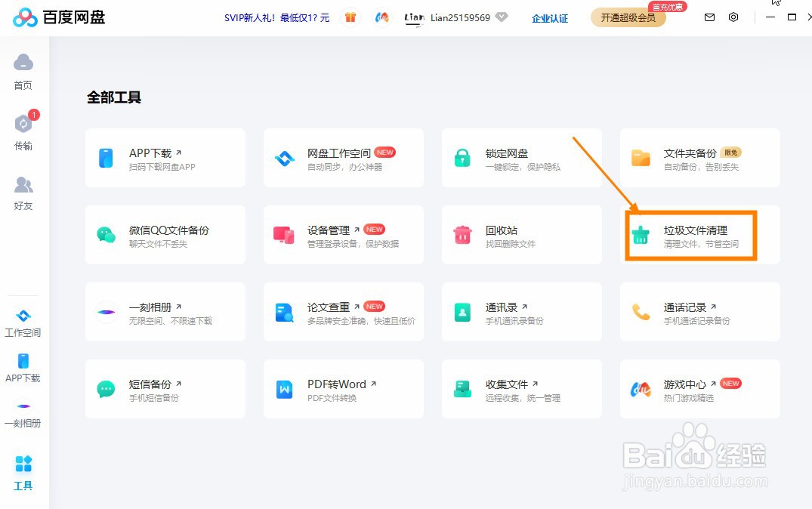Open the 好友 friends icon

pos(23,184)
